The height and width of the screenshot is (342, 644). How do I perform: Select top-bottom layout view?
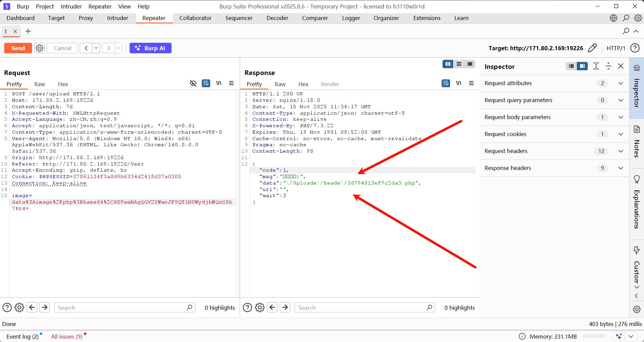[x=459, y=64]
